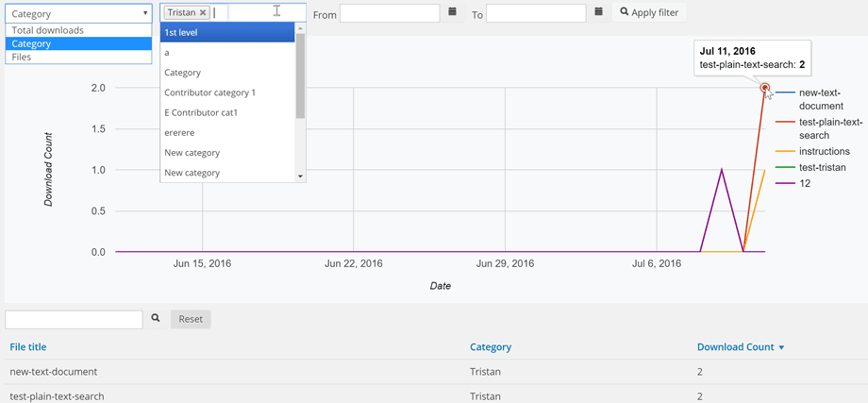The image size is (868, 403).
Task: Sort by Download Count column
Action: point(735,347)
